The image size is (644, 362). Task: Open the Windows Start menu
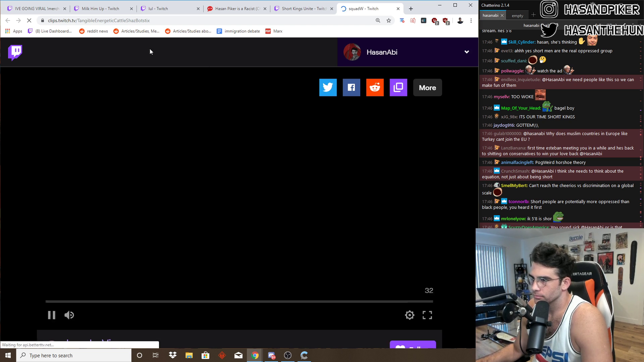tap(8, 355)
